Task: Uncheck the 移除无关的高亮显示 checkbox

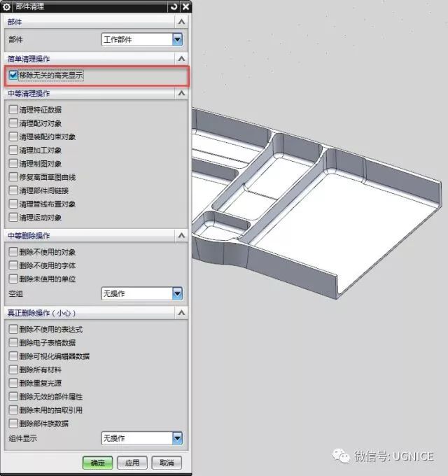Action: click(x=13, y=75)
